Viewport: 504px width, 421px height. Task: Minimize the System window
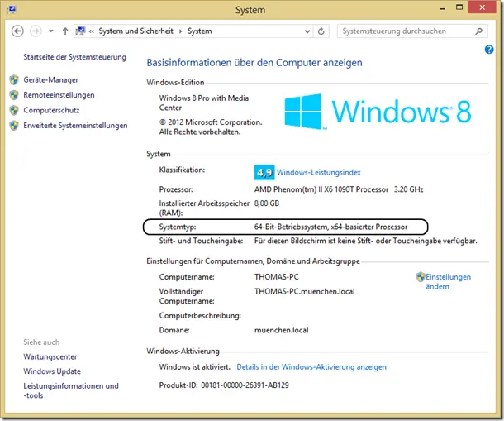click(x=442, y=8)
